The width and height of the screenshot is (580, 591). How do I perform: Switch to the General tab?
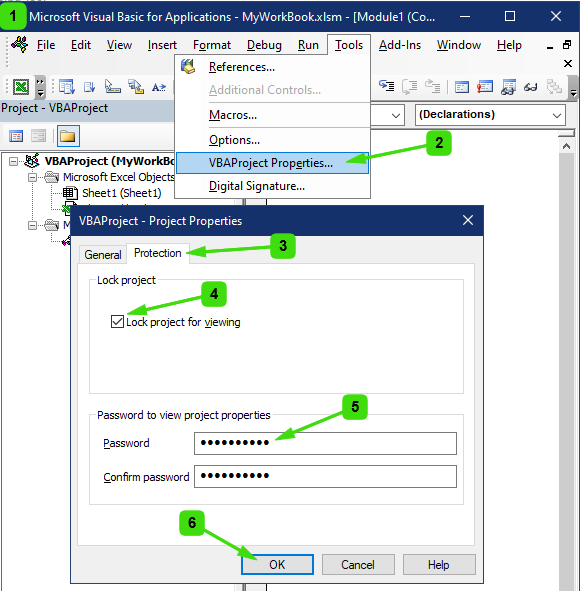coord(103,254)
